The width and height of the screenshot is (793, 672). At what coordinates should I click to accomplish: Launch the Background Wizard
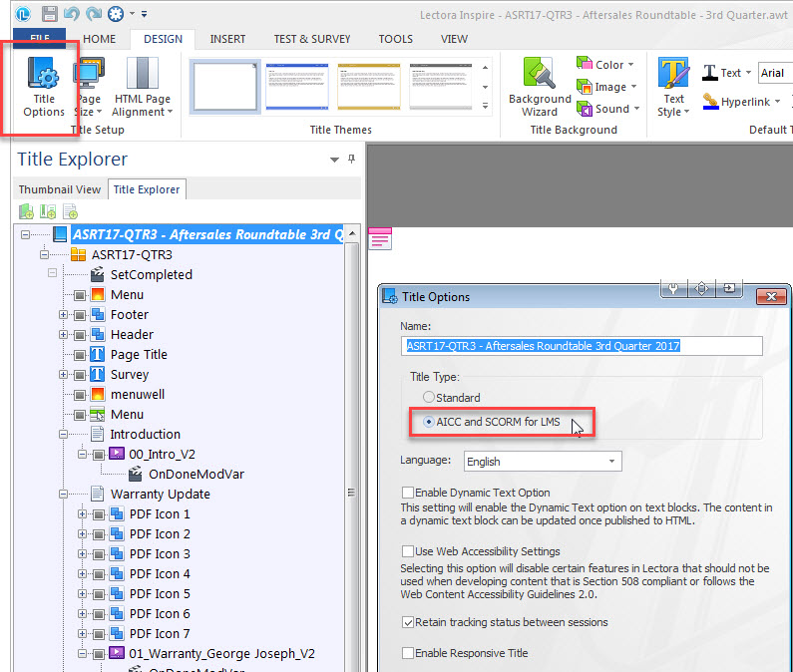click(x=540, y=87)
